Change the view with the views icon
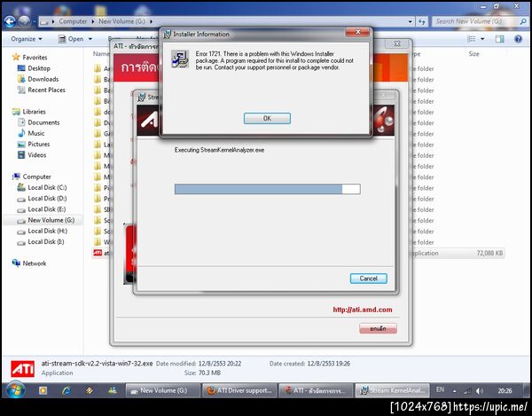This screenshot has width=532, height=416. (x=472, y=39)
